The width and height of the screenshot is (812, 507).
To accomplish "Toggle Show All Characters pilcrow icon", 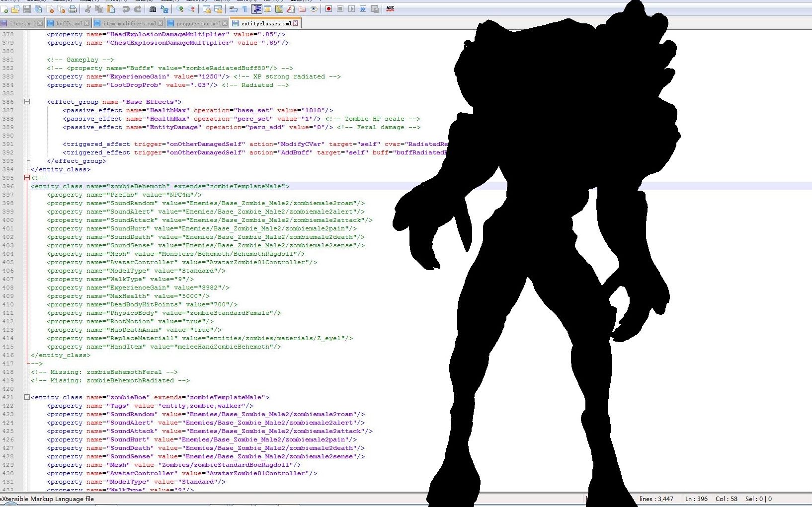I will click(x=244, y=9).
